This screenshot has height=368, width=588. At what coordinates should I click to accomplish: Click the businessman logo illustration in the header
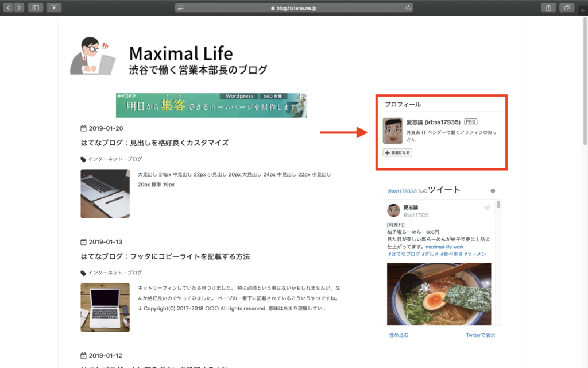(92, 56)
